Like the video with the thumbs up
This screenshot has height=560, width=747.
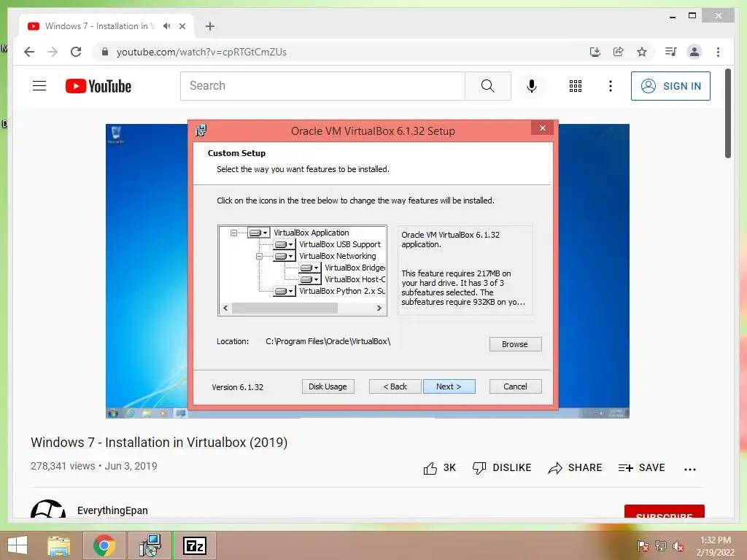(439, 468)
